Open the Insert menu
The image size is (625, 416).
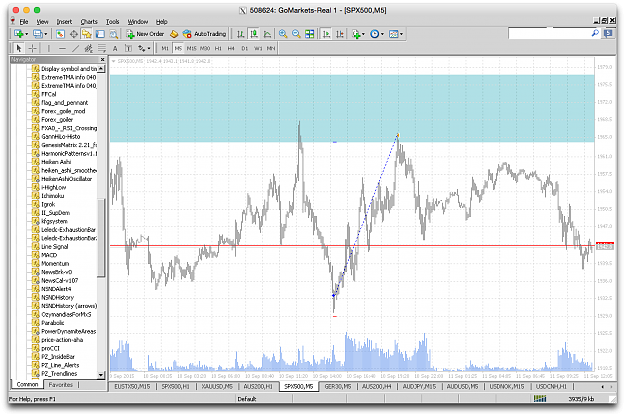click(x=64, y=22)
